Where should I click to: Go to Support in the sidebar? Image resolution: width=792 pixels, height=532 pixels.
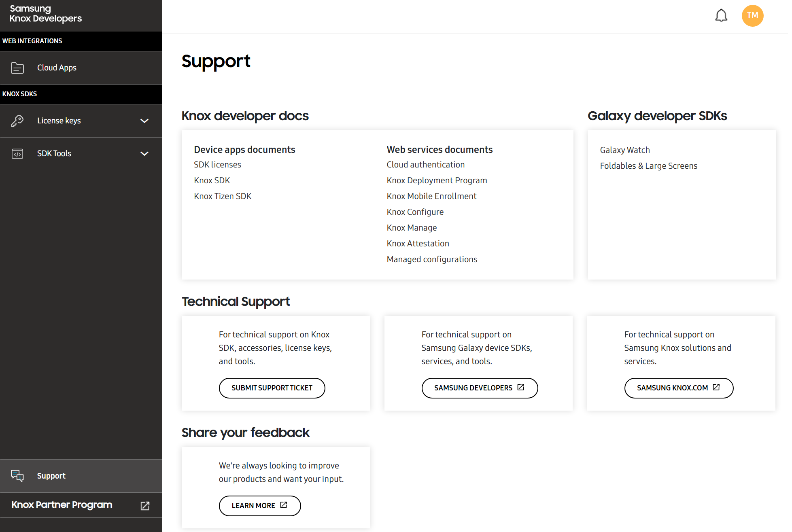81,476
